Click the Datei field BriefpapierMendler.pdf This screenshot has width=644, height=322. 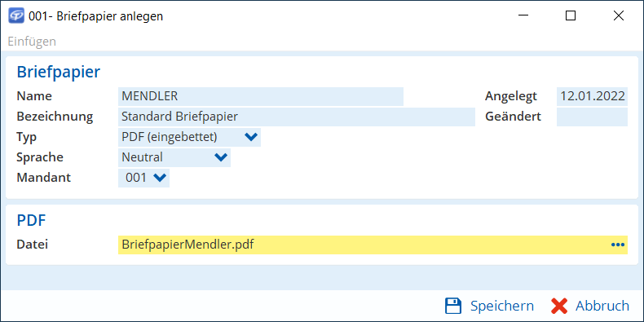pos(373,245)
